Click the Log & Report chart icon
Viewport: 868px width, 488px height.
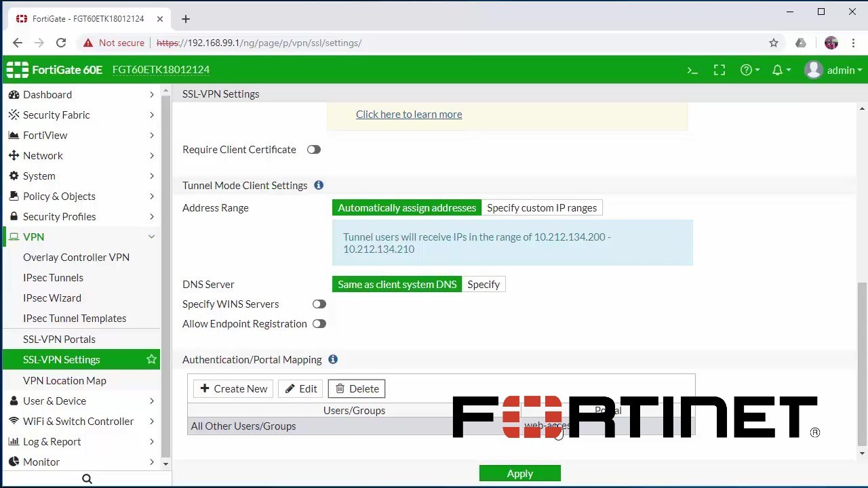point(14,442)
